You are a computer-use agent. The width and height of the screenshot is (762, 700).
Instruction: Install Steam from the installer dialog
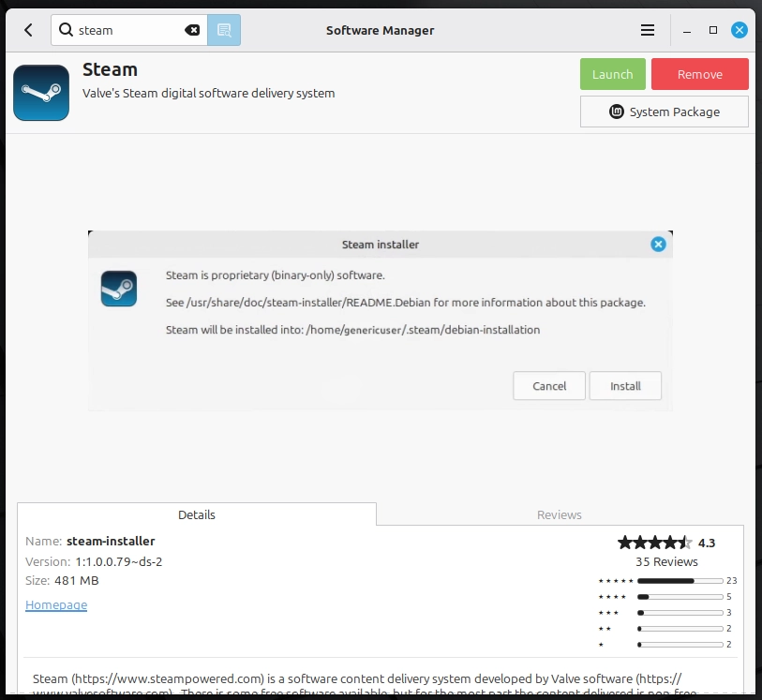[x=625, y=385]
